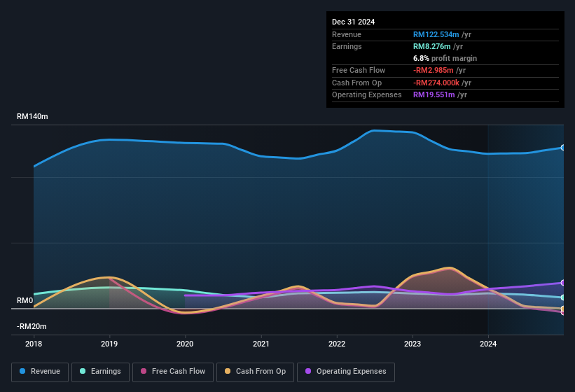Image resolution: width=575 pixels, height=392 pixels.
Task: Toggle the Cash From Op legend button
Action: click(255, 372)
